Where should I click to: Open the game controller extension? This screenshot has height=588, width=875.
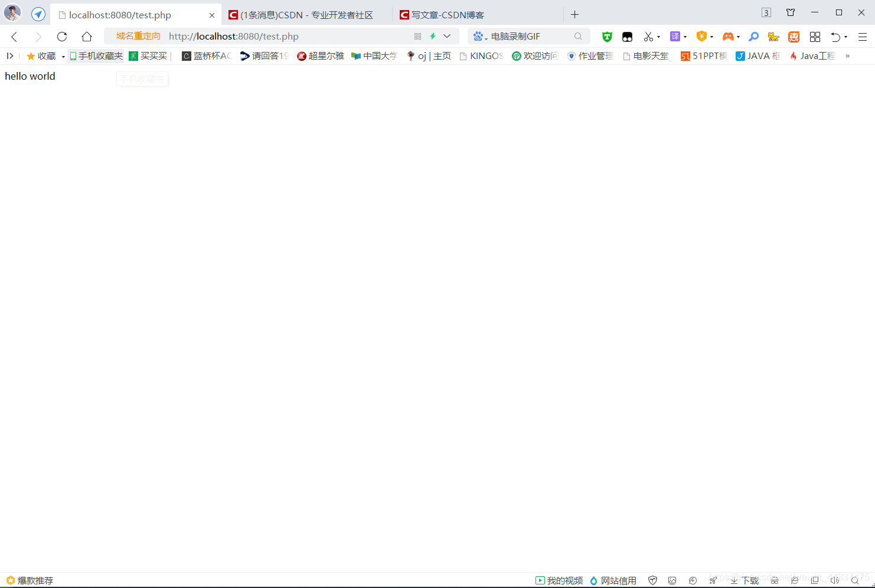[x=728, y=37]
